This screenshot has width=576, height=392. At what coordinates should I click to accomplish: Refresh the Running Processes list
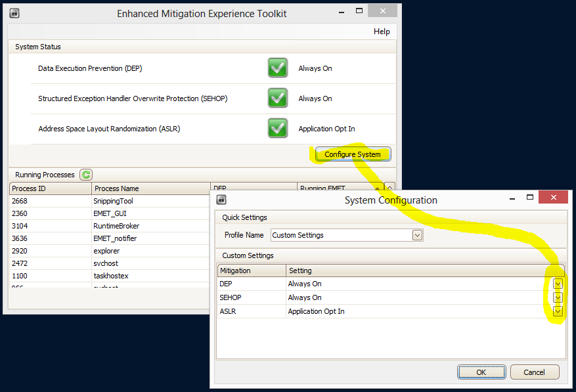[x=86, y=175]
